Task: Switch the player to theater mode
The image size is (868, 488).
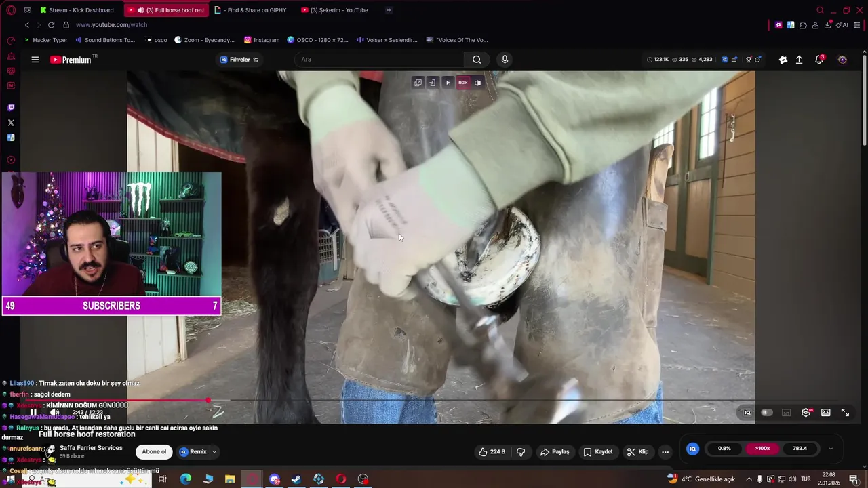Action: click(826, 413)
